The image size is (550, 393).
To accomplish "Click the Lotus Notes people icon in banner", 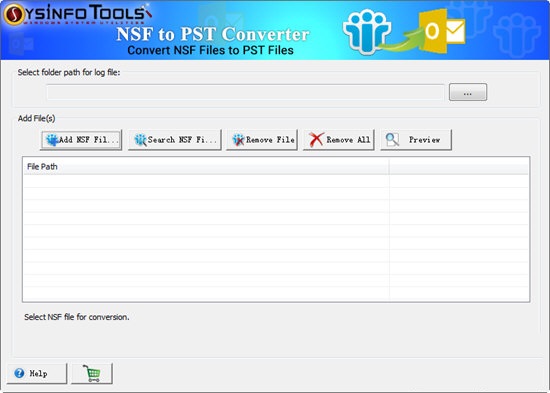I will coord(367,32).
